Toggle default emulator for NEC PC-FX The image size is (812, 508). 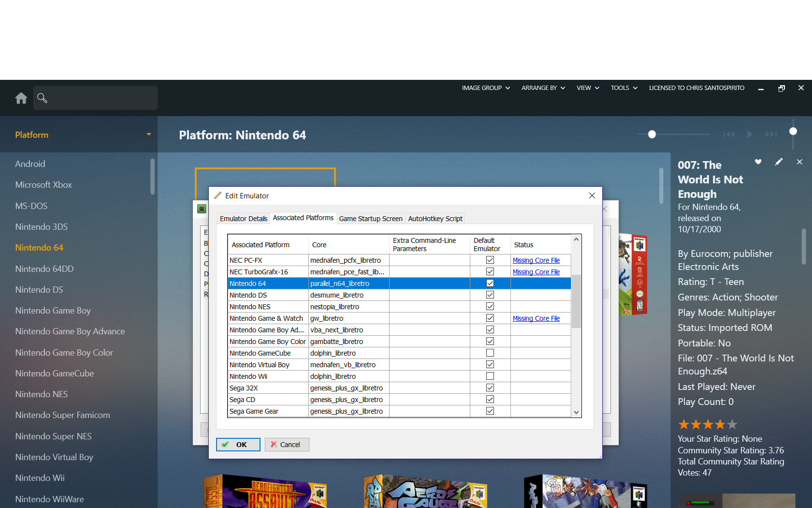[x=490, y=260]
